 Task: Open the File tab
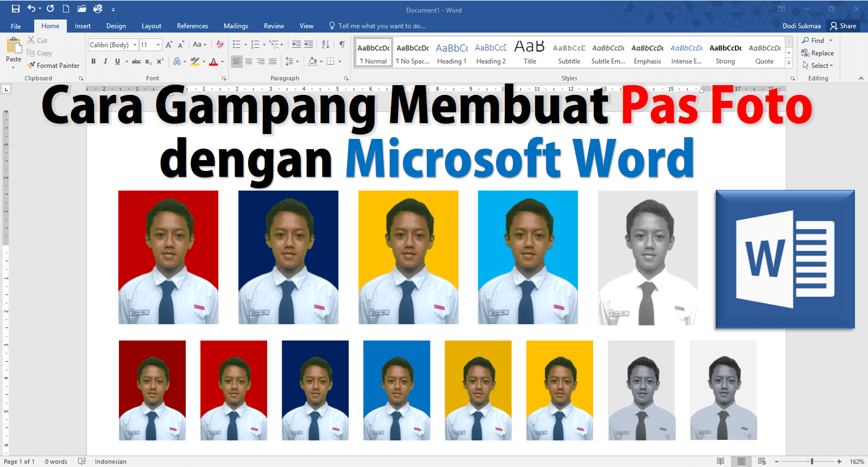16,26
